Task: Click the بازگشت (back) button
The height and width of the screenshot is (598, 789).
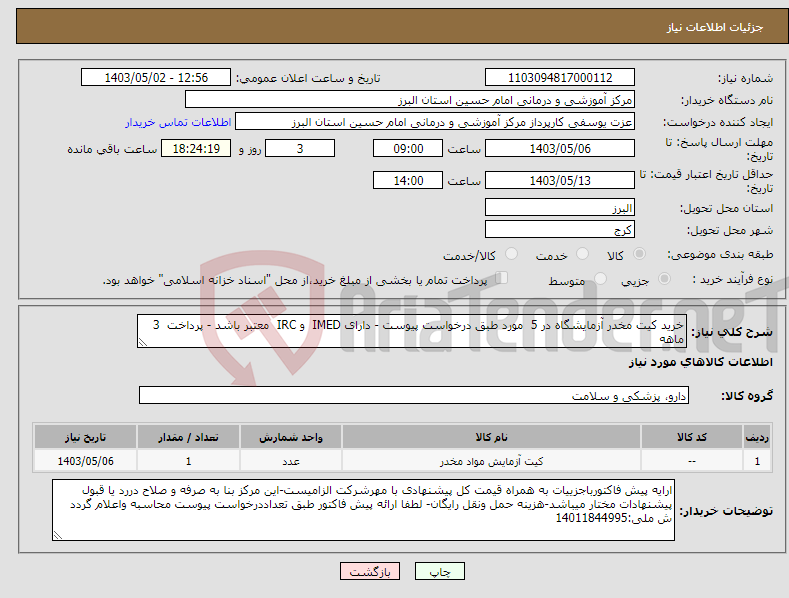Action: (x=370, y=571)
